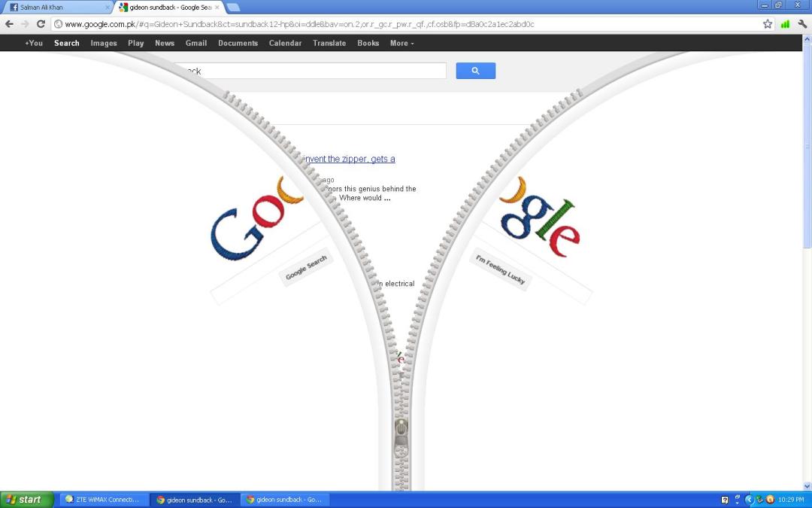Expand the More dropdown in Google bar
This screenshot has height=508, width=812.
[401, 43]
